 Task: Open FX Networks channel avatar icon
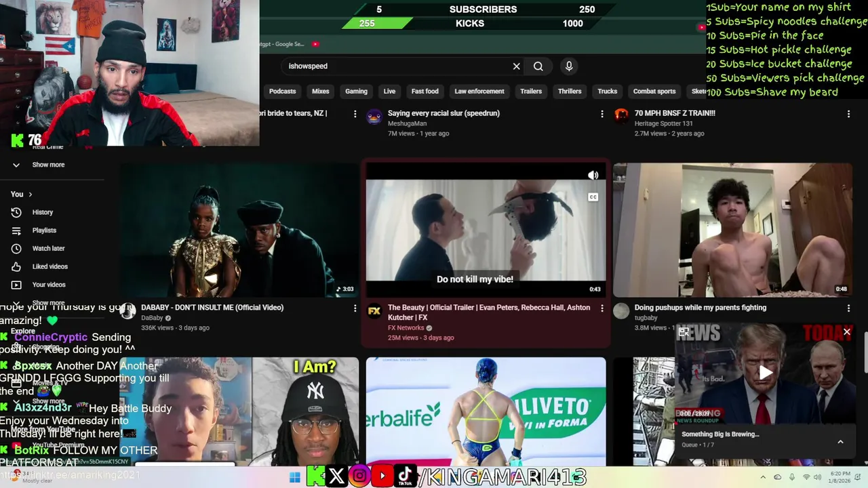tap(374, 311)
